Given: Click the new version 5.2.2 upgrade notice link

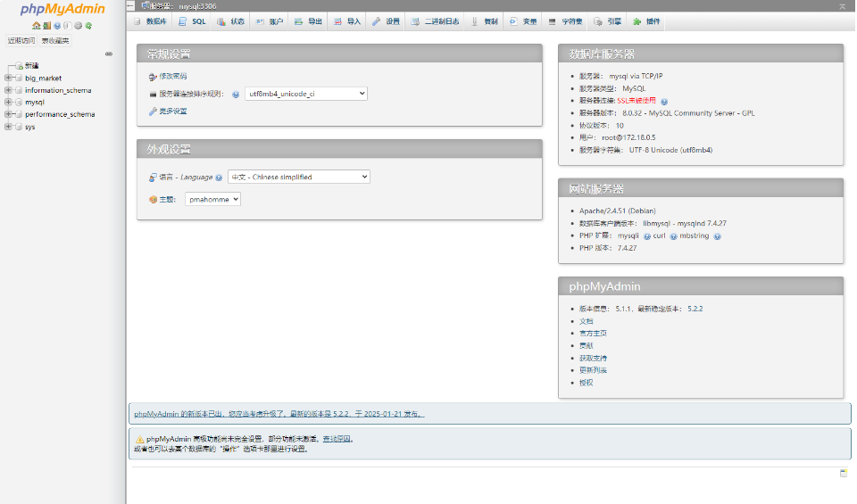Looking at the screenshot, I should 279,414.
